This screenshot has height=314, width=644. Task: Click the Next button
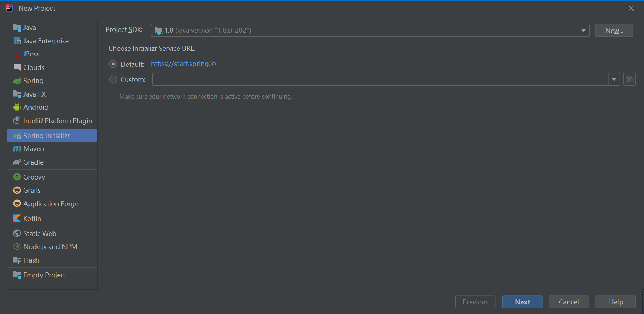522,302
